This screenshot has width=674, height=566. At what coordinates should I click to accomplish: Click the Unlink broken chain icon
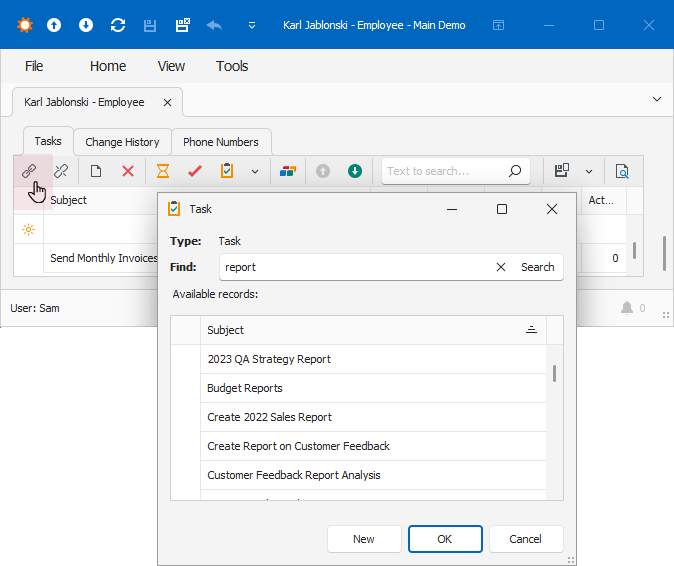(x=61, y=171)
